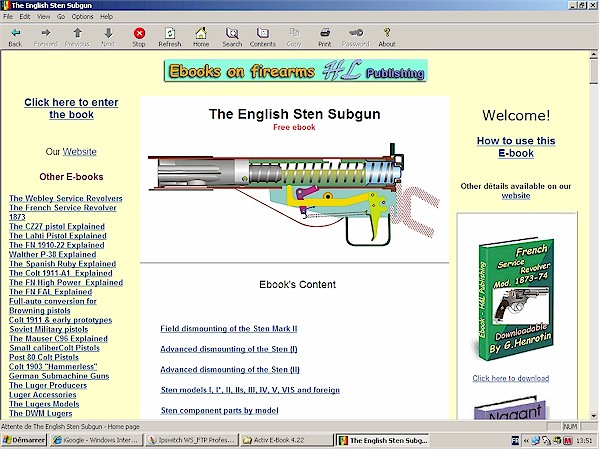The height and width of the screenshot is (450, 600).
Task: Open 'The FN FAL Explained' link
Action: 51,292
